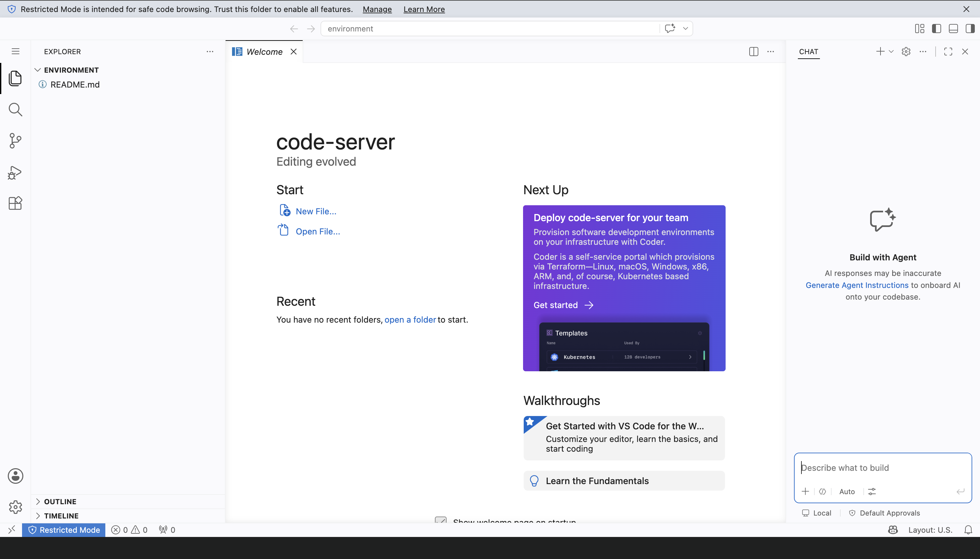
Task: Open the Explorer view in activity bar
Action: (x=15, y=78)
